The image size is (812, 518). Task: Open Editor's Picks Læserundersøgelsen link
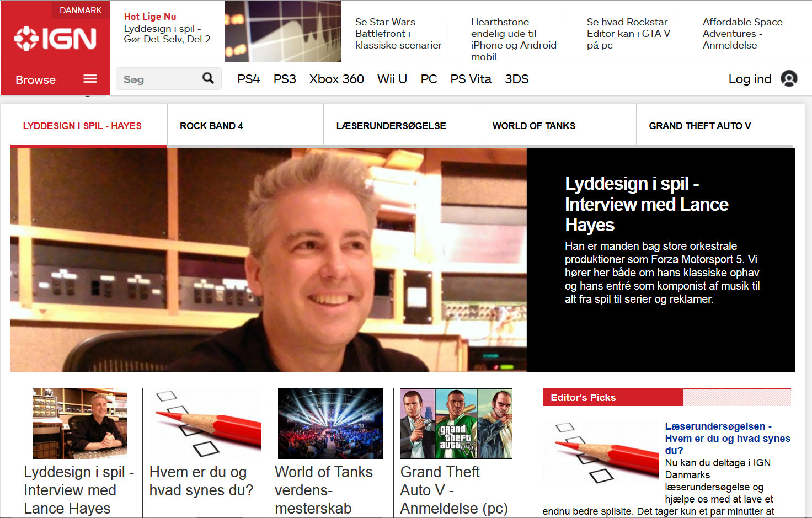[728, 438]
